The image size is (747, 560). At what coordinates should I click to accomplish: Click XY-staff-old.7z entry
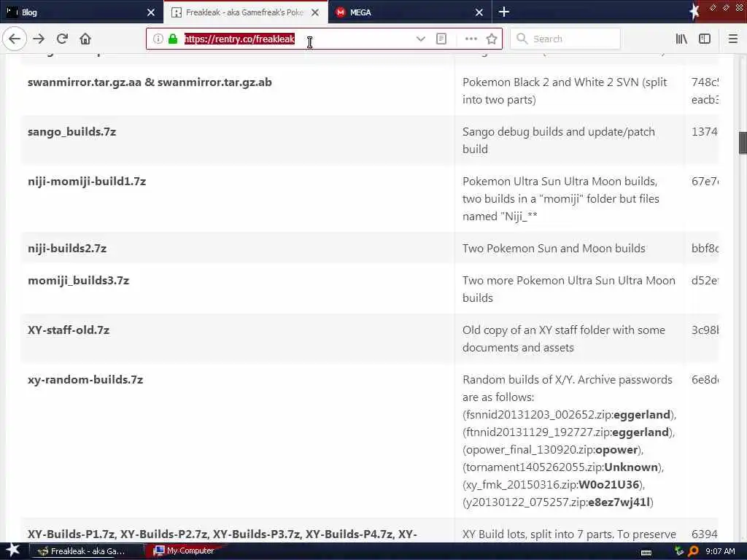tap(69, 330)
